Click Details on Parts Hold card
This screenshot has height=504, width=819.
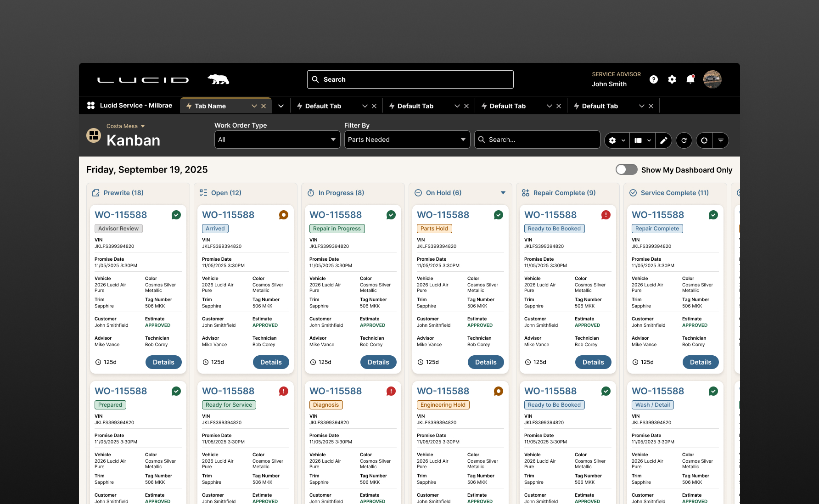point(486,362)
